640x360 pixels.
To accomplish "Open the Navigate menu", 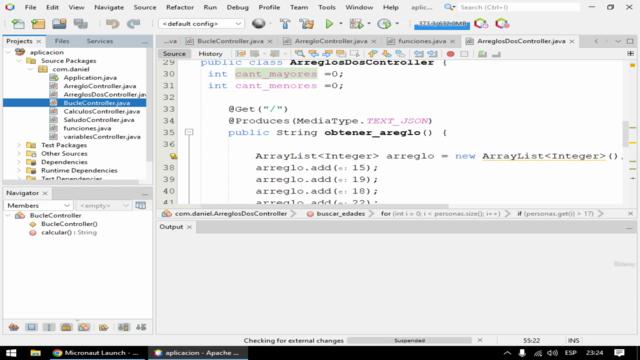I will click(109, 7).
